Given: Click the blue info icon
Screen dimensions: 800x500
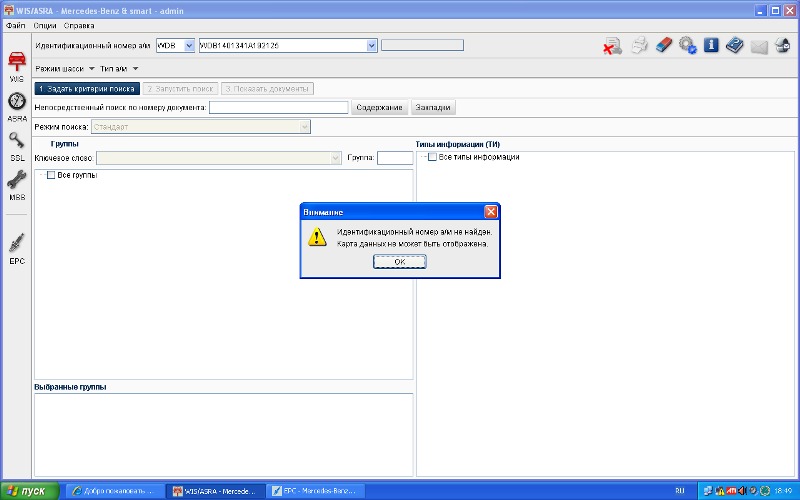Looking at the screenshot, I should (711, 45).
